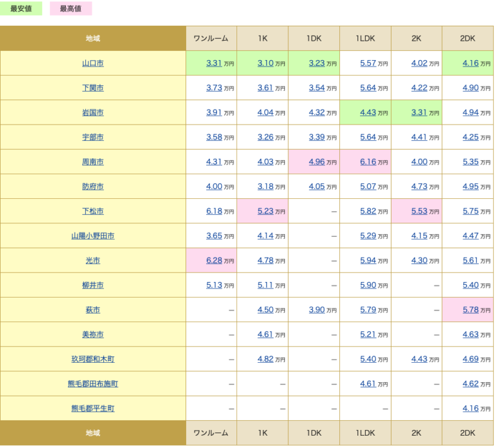
Task: Open the 山陽小野田市 region link
Action: point(92,236)
